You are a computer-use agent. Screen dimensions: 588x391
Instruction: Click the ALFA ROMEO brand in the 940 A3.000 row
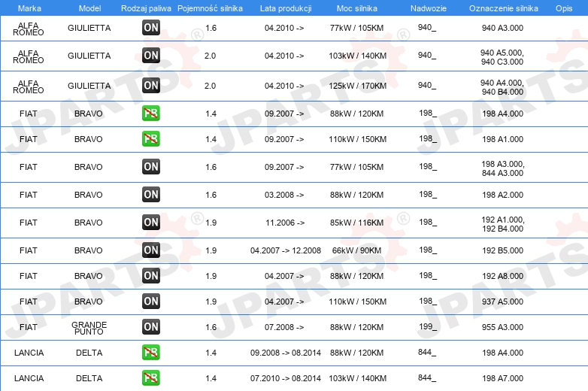[29, 29]
